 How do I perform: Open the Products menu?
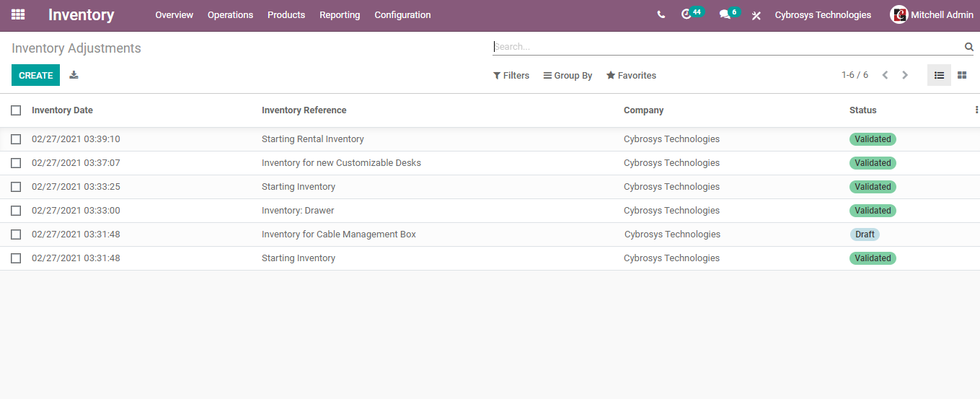click(286, 15)
